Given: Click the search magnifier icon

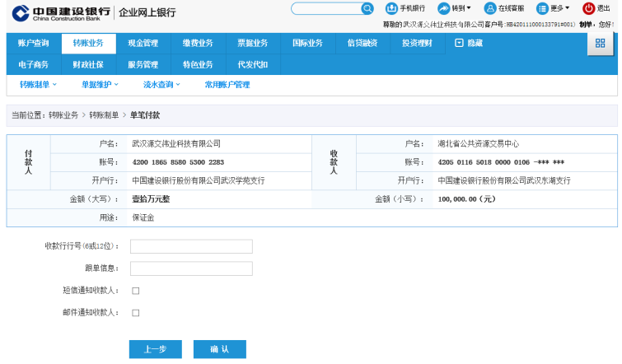Looking at the screenshot, I should pyautogui.click(x=367, y=8).
